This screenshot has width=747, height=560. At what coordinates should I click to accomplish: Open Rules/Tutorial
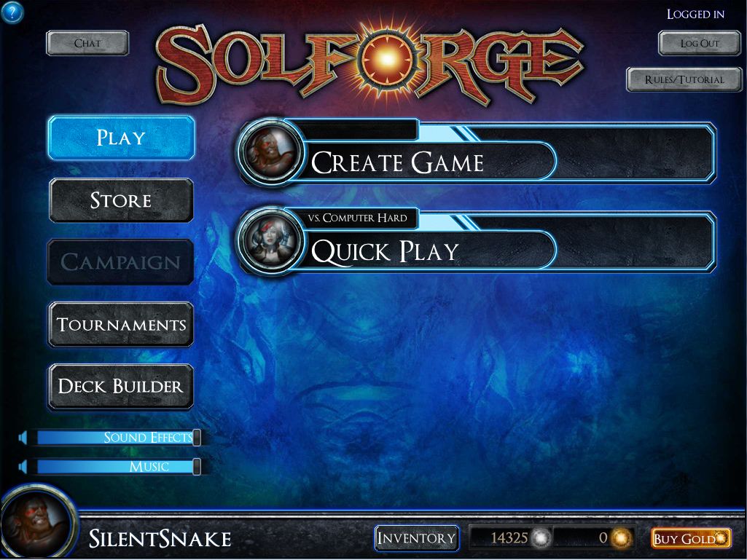pyautogui.click(x=684, y=79)
